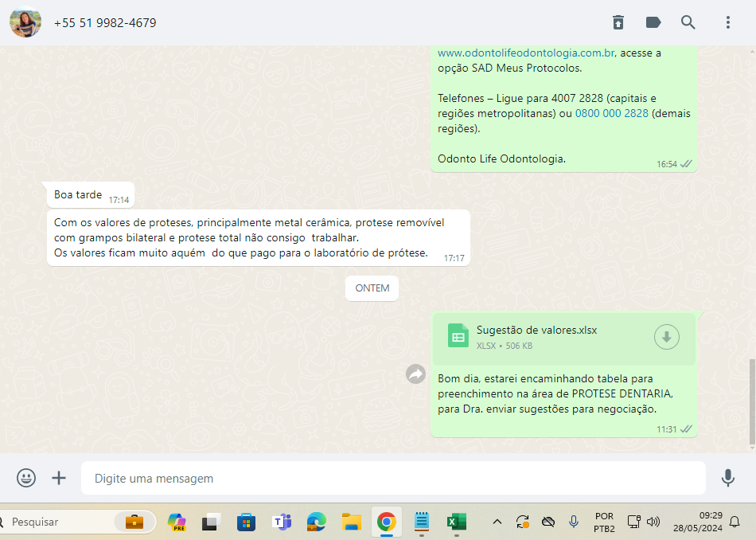
Task: Forward the spreadsheet message
Action: pos(415,374)
